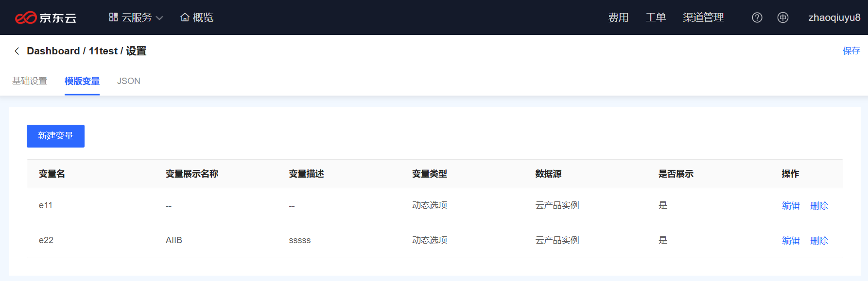The width and height of the screenshot is (868, 281).
Task: Click the 操作 column header
Action: tap(790, 174)
